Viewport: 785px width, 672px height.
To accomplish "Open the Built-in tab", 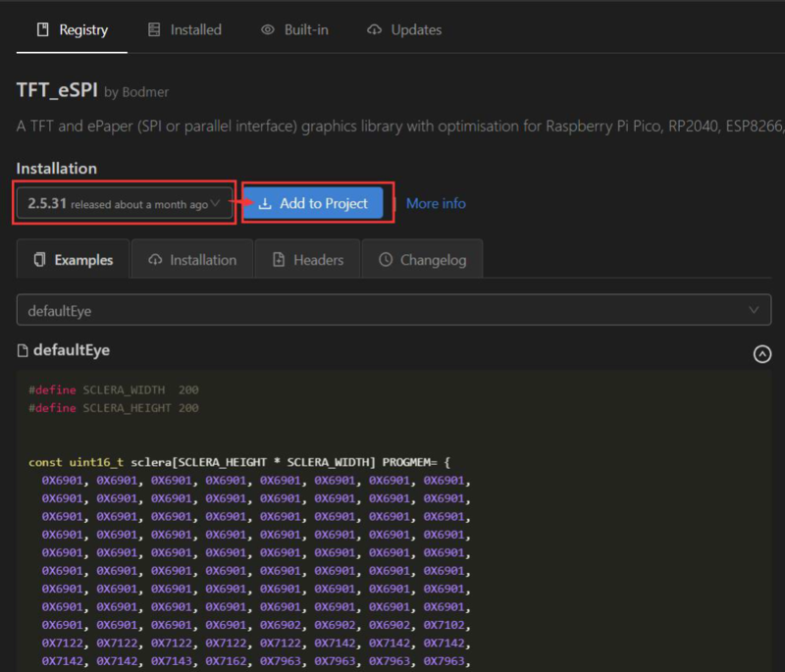I will coord(294,30).
